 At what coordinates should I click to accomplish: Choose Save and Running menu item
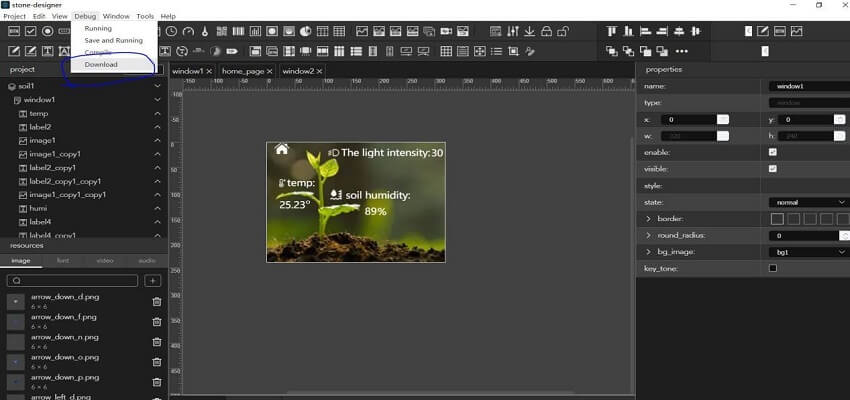point(114,41)
